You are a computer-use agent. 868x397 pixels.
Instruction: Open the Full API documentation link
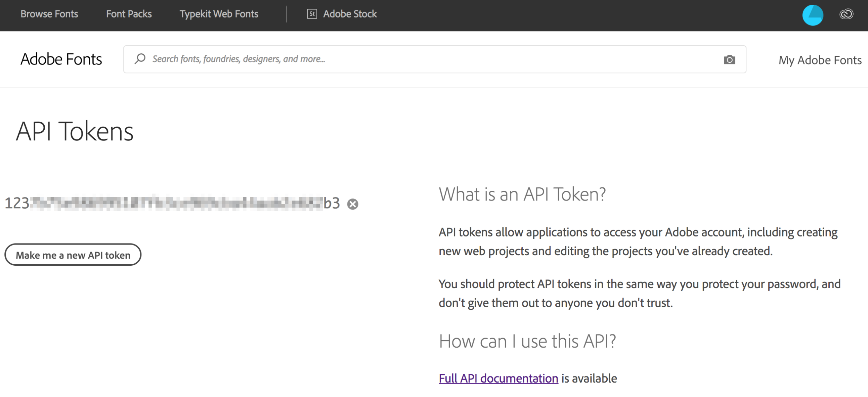[498, 378]
